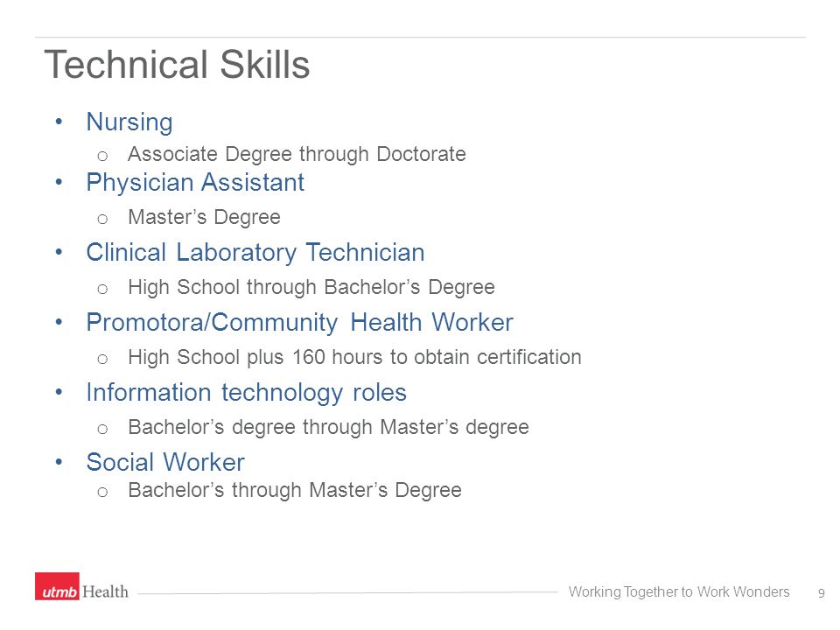Select the 160 hours certification line
The height and width of the screenshot is (630, 840).
pos(354,357)
